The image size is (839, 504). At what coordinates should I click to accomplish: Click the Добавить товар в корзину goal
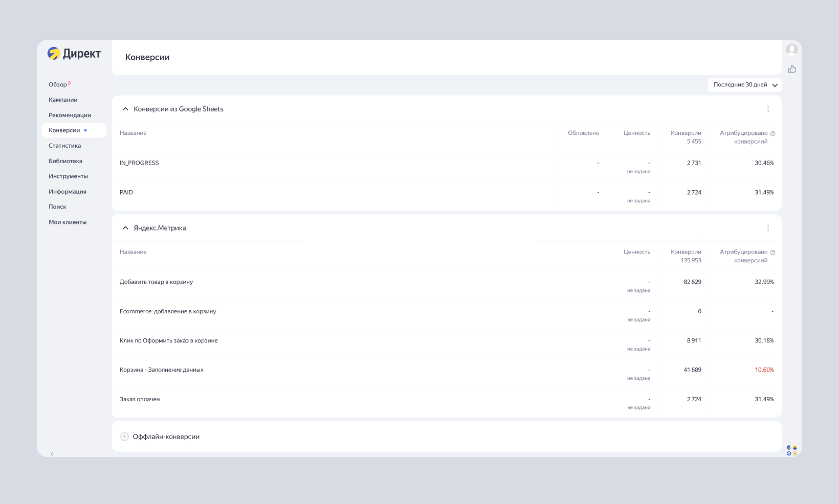(156, 282)
